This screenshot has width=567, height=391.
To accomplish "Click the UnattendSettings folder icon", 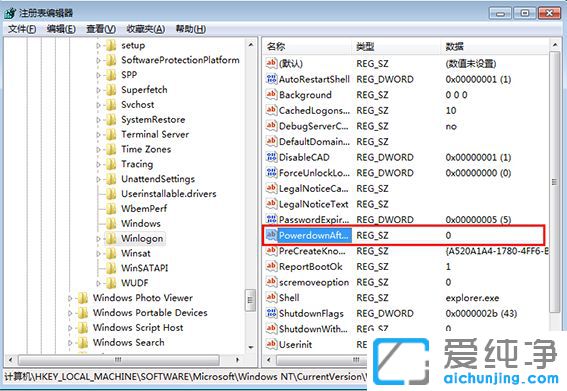I will 111,179.
